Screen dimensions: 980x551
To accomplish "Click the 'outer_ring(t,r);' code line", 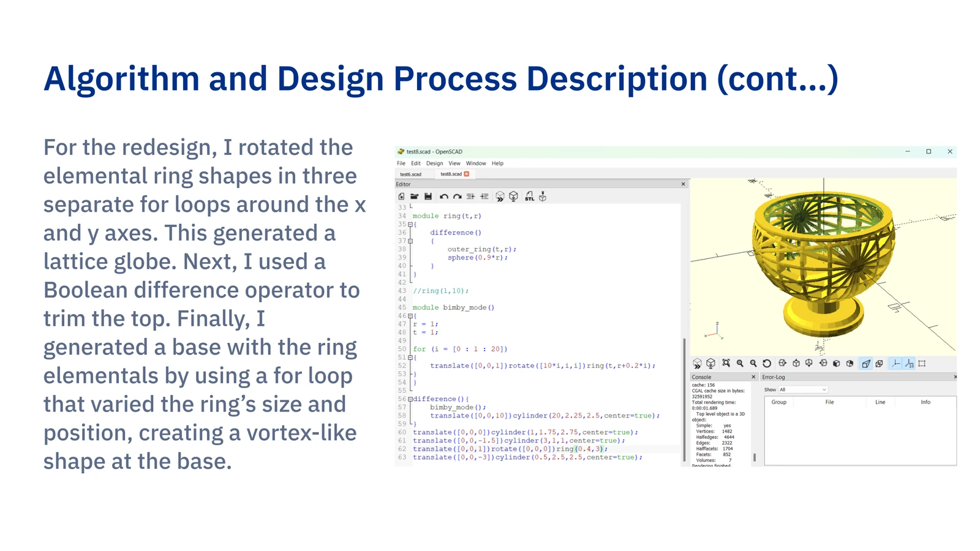I will (x=482, y=249).
